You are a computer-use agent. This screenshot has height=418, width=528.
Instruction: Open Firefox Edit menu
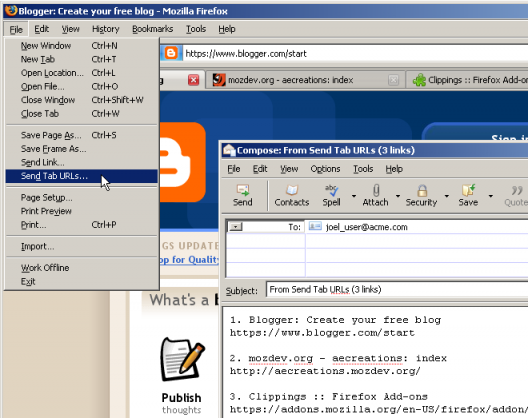point(42,29)
